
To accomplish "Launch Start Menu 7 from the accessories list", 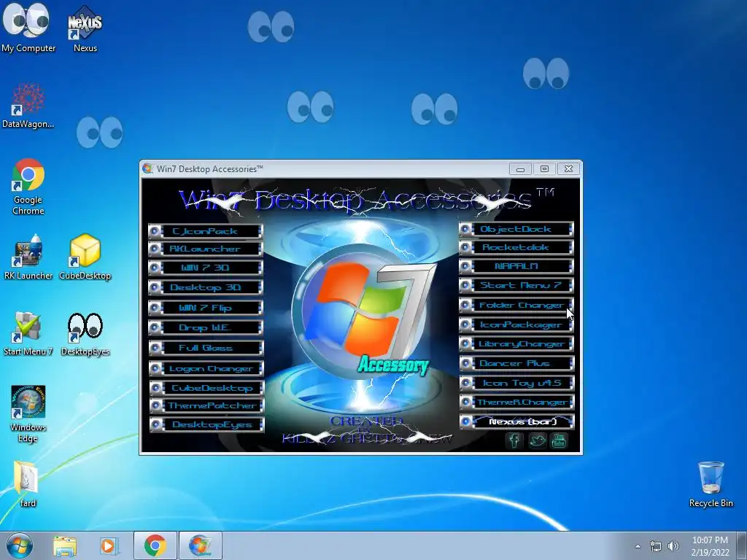I will (x=516, y=286).
